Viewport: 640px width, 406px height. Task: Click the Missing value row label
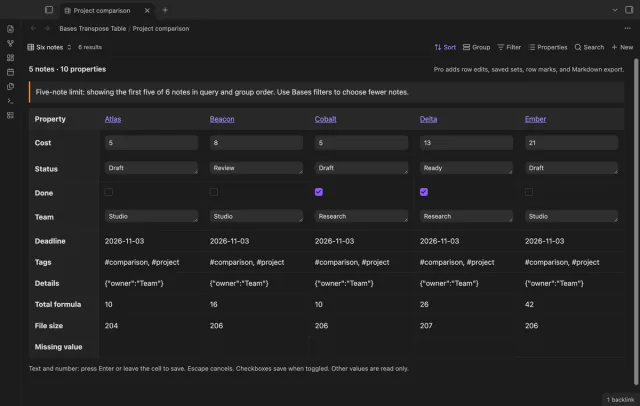click(x=58, y=347)
